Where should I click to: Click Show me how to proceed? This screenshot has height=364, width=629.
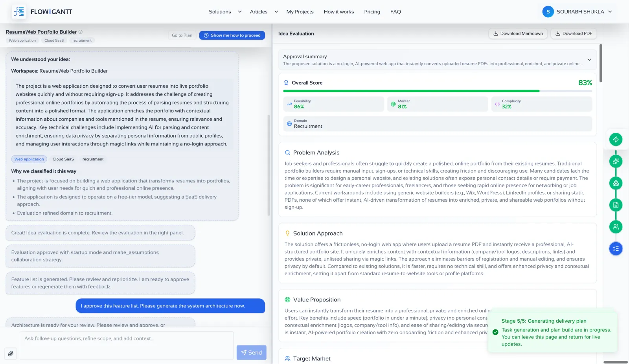pos(232,35)
